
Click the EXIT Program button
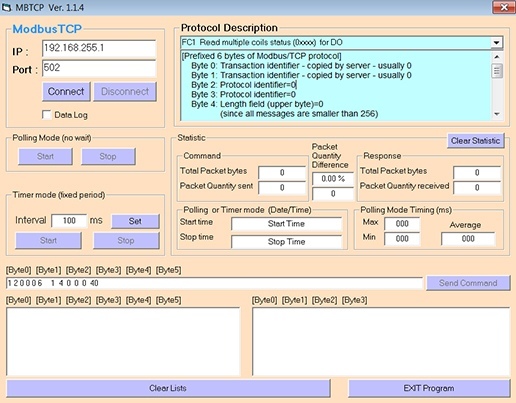(429, 388)
